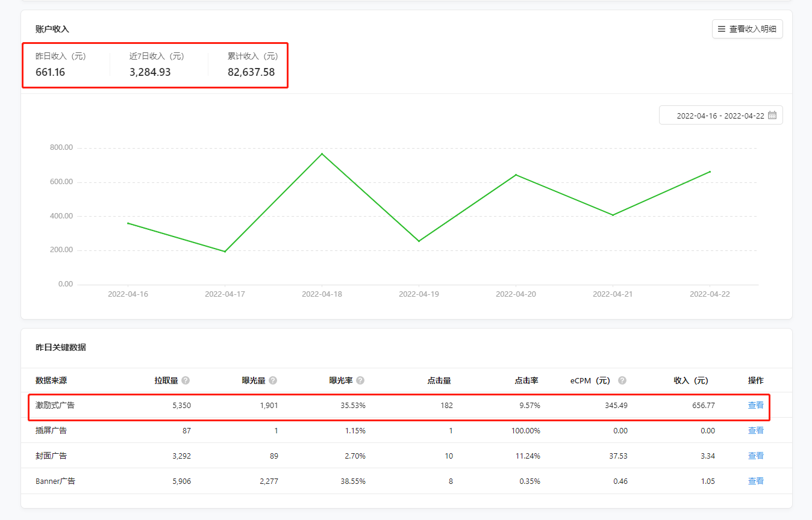Screen dimensions: 812x520
Task: Click the 2022-04-18 x-axis label
Action: (x=322, y=294)
